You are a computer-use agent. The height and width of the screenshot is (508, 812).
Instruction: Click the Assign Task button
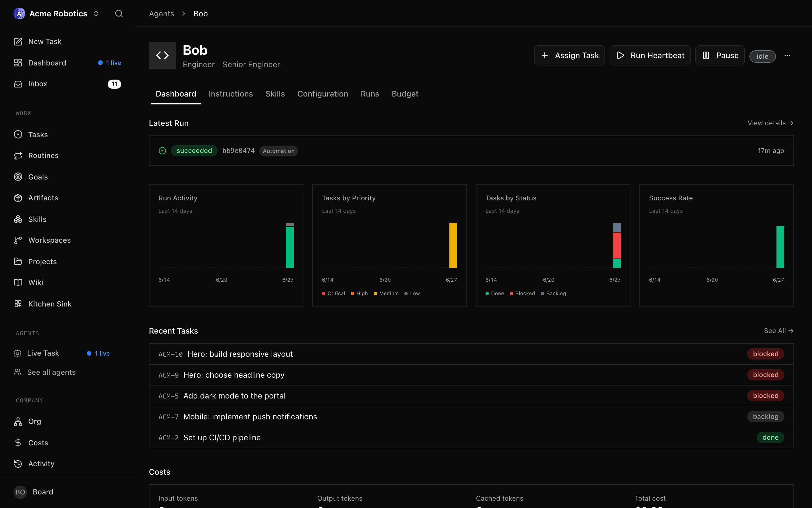pyautogui.click(x=570, y=55)
